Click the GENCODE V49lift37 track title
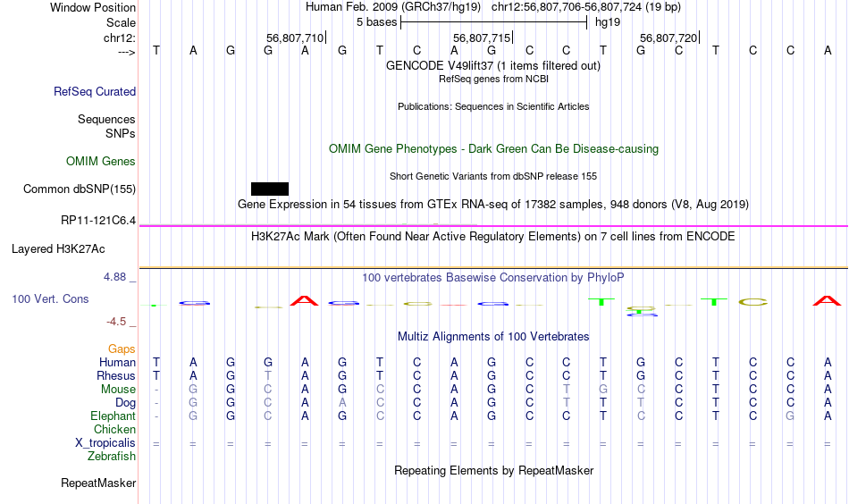 pyautogui.click(x=493, y=65)
